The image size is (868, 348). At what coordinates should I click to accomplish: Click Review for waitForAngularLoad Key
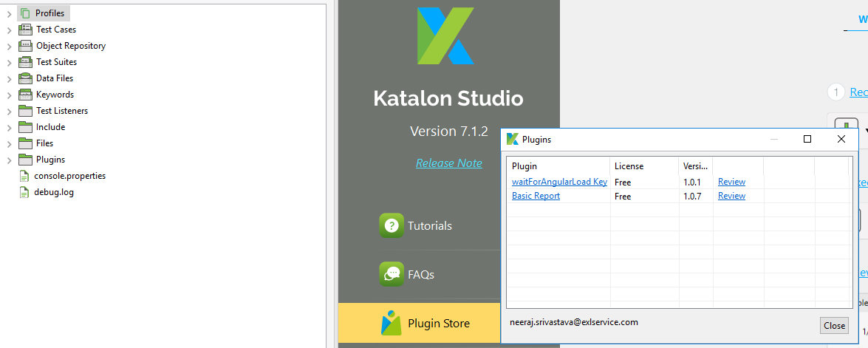[731, 182]
